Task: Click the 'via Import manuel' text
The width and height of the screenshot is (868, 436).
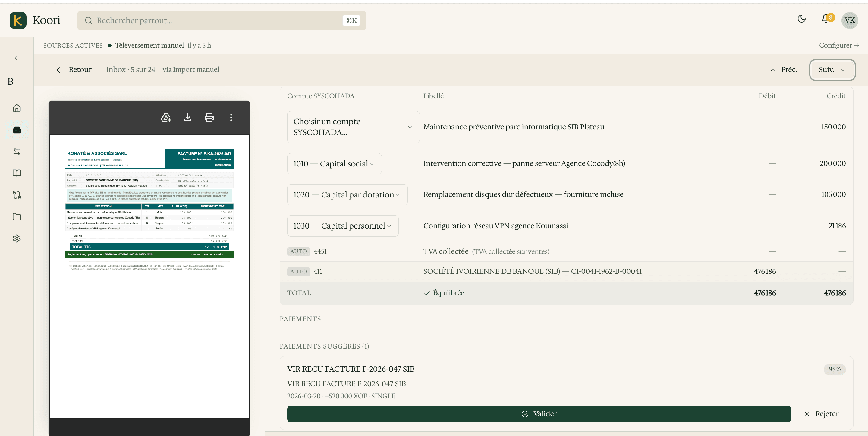Action: pyautogui.click(x=191, y=69)
